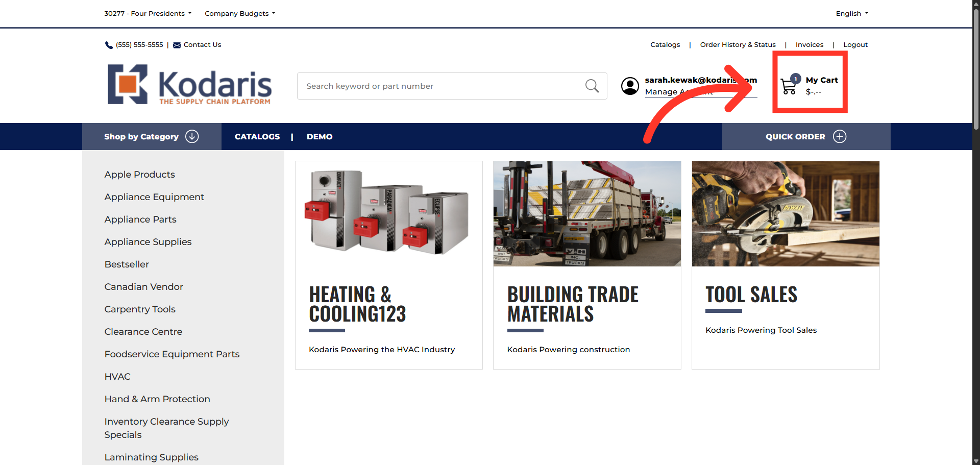Click the Tool Sales circular saw image

point(786,213)
